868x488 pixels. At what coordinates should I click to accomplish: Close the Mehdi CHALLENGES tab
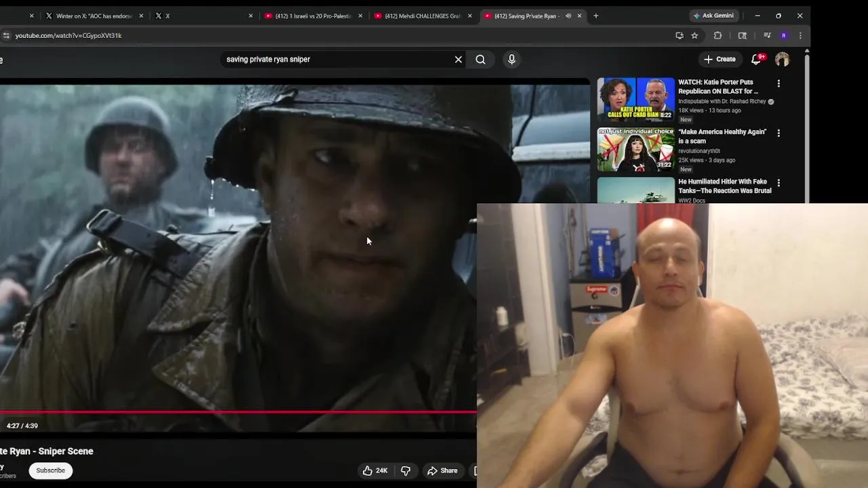tap(470, 16)
